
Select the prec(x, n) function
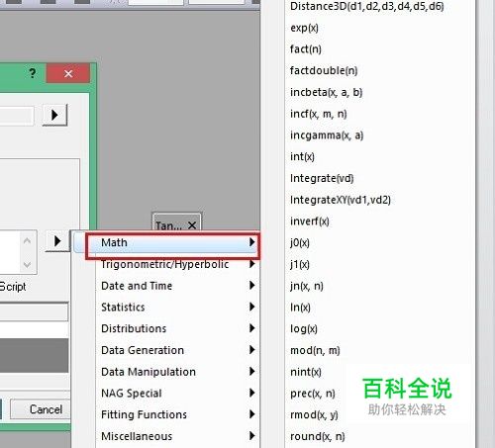tap(313, 394)
